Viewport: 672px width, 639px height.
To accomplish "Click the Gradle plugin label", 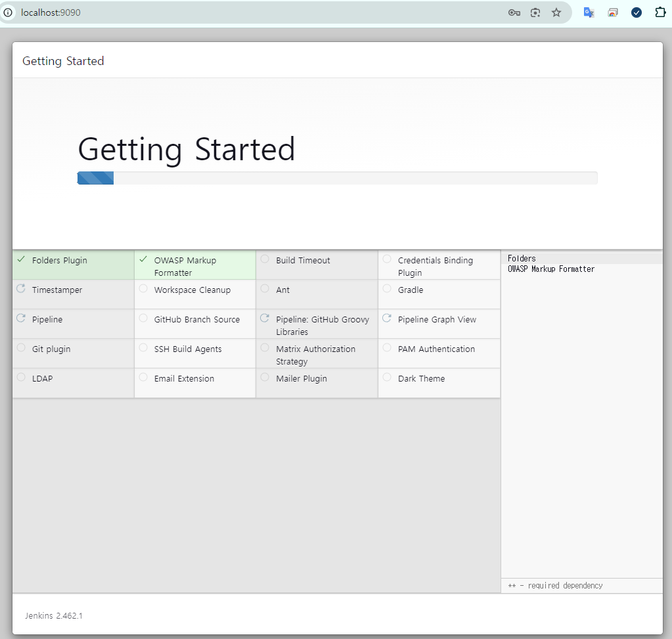I will coord(411,290).
